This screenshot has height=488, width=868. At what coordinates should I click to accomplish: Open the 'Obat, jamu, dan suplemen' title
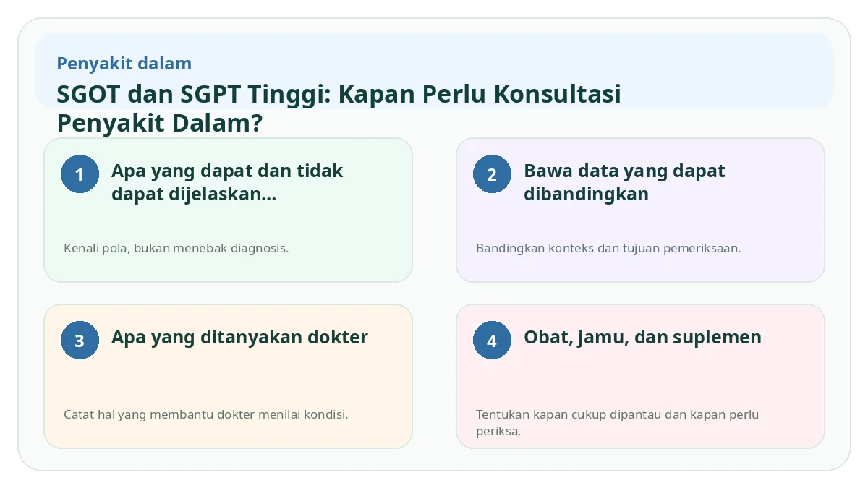click(642, 338)
